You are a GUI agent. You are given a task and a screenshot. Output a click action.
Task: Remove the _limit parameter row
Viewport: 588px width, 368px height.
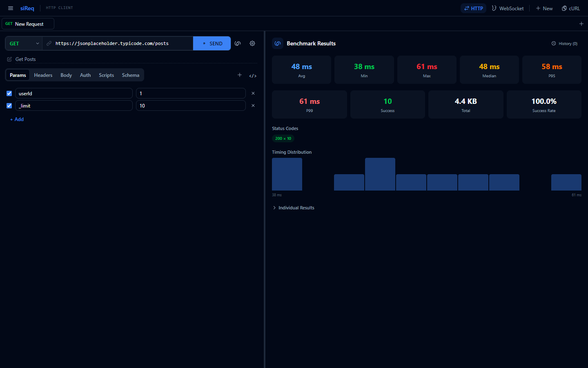[253, 105]
